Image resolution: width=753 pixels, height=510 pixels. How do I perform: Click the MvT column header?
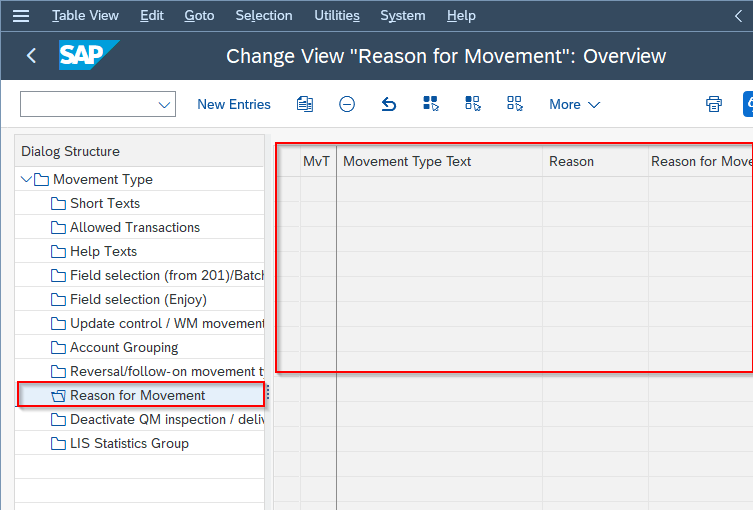point(316,161)
